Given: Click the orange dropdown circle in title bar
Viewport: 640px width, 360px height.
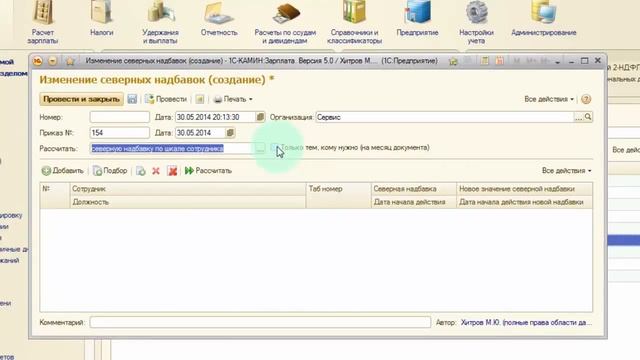Looking at the screenshot, I should click(53, 61).
